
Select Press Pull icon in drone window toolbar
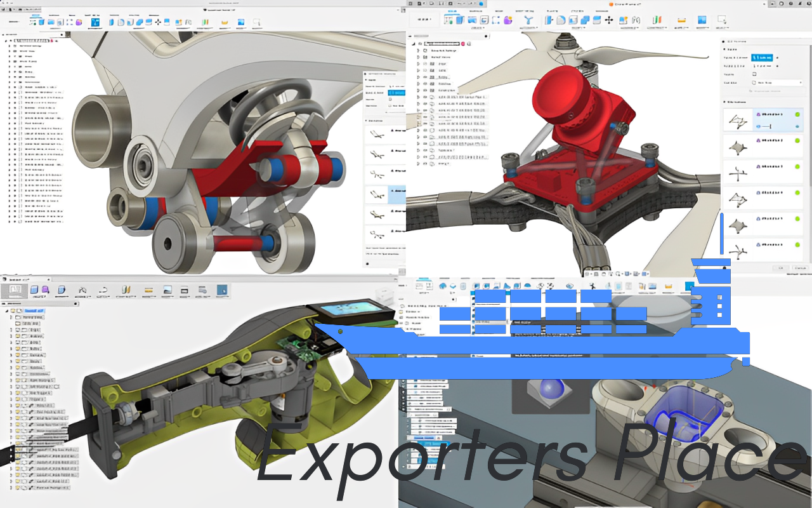(549, 20)
